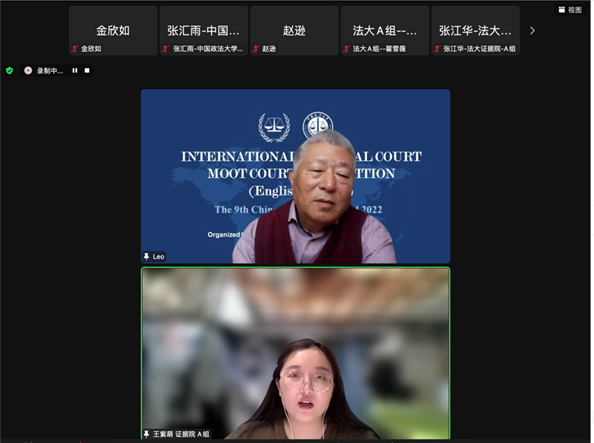
Task: Show next participants with right chevron
Action: tap(532, 31)
